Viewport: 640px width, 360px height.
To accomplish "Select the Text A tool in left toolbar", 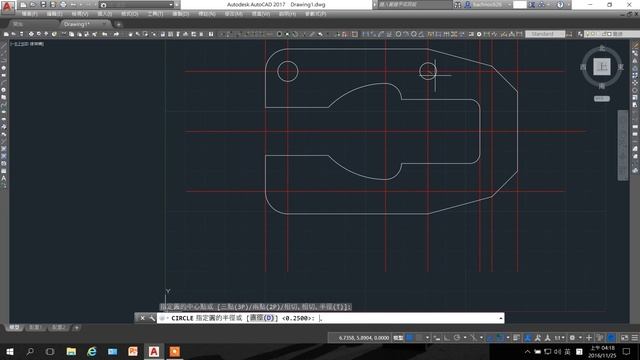I will (4, 178).
